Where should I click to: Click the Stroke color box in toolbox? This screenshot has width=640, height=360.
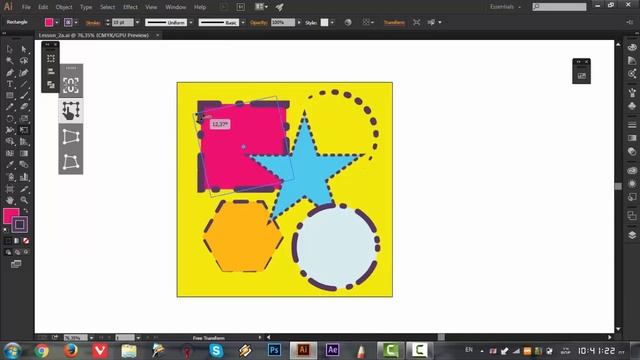(x=20, y=224)
